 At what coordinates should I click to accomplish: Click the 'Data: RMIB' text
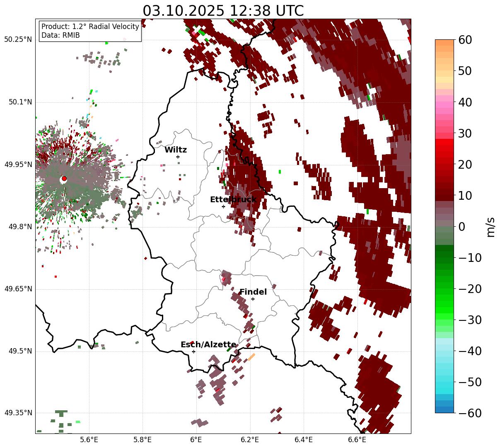click(x=60, y=36)
